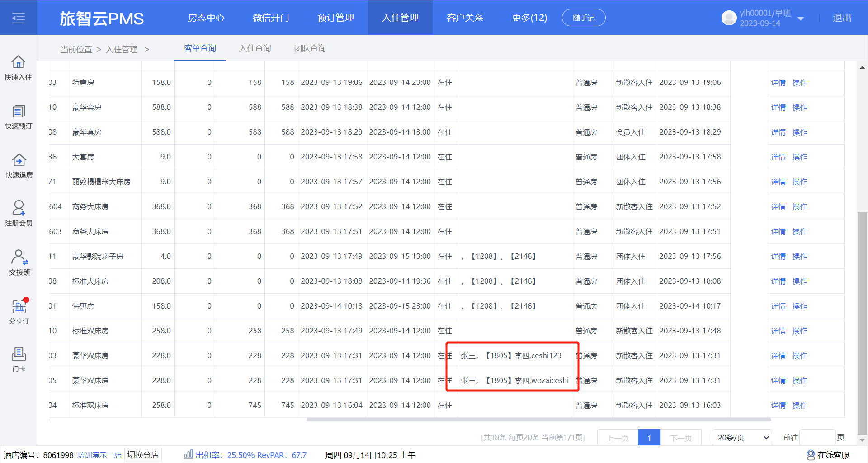Go to 微信开门 menu

coord(271,18)
